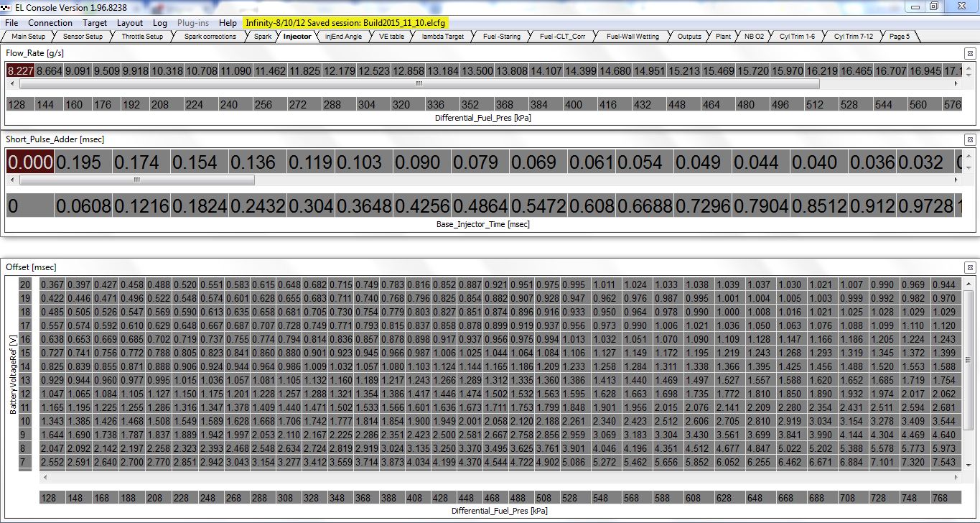This screenshot has width=980, height=523.
Task: Close the Offset panel with its X icon
Action: click(x=969, y=267)
